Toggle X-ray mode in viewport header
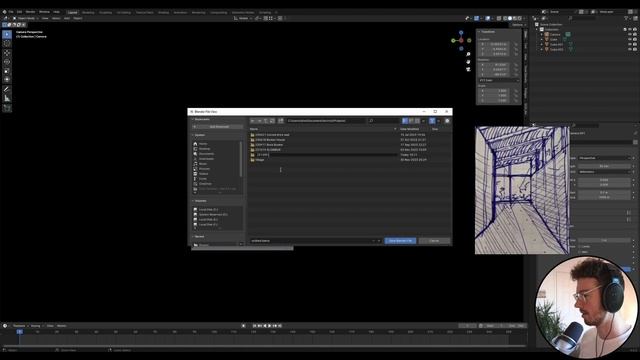 coord(499,18)
